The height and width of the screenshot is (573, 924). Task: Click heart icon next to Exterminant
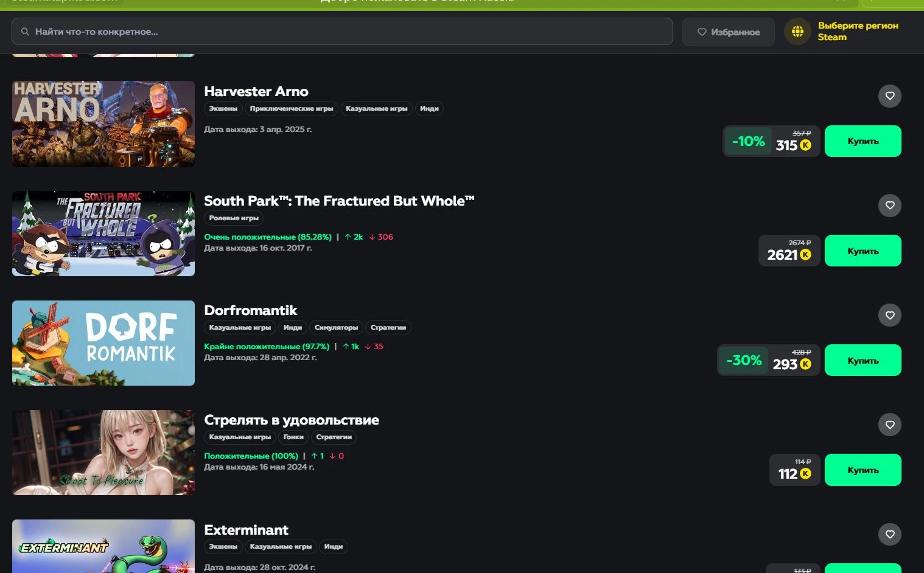889,534
